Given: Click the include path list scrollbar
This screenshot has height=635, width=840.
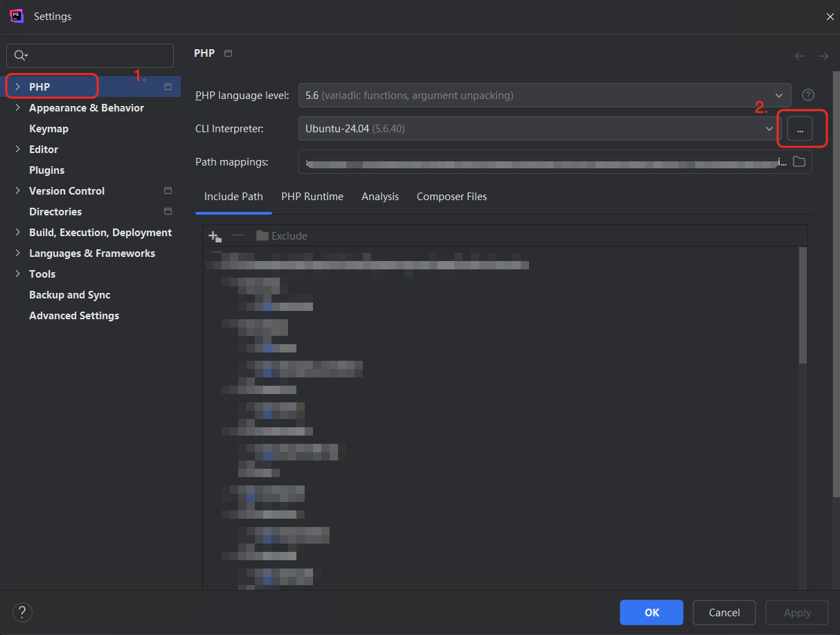Looking at the screenshot, I should (803, 305).
